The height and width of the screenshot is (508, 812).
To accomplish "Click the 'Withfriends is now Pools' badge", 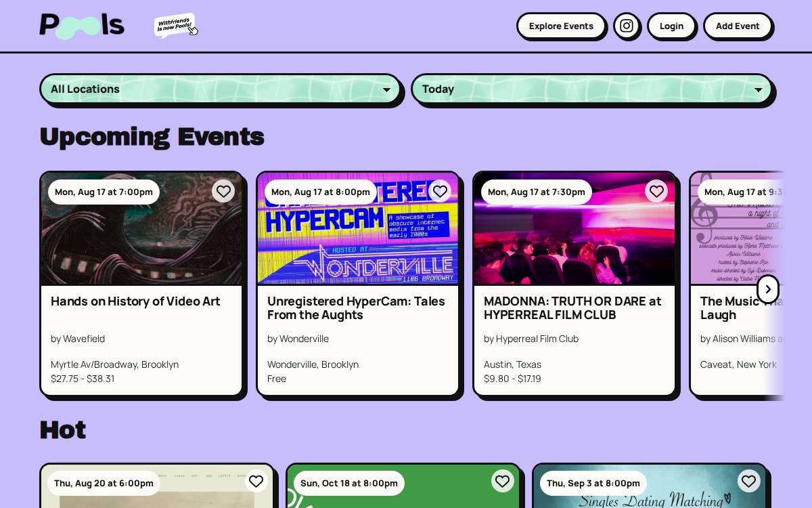I will [176, 26].
